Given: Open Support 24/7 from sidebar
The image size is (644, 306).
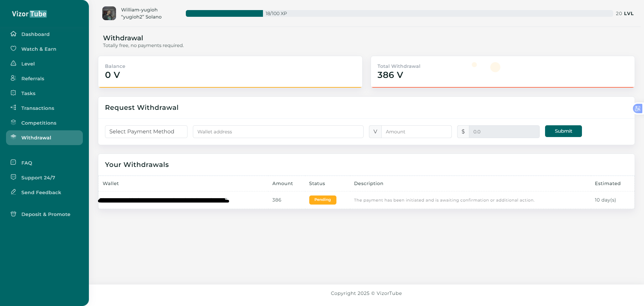Looking at the screenshot, I should coord(38,178).
